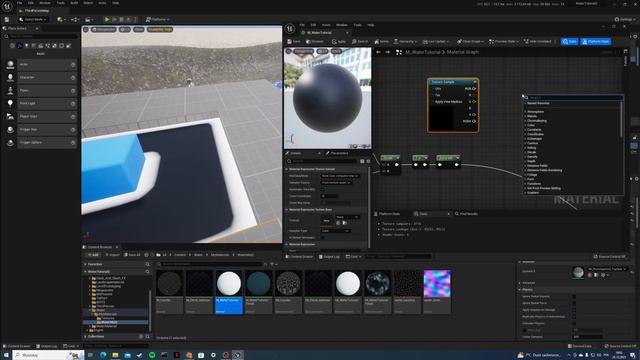Open Platforms dropdown in main toolbar

tap(158, 19)
